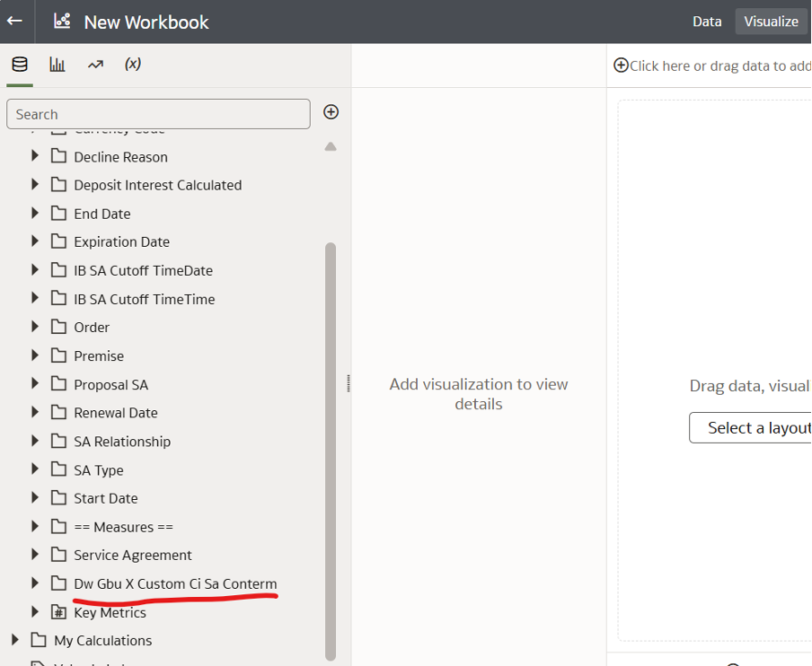Click the back arrow icon

pos(15,21)
